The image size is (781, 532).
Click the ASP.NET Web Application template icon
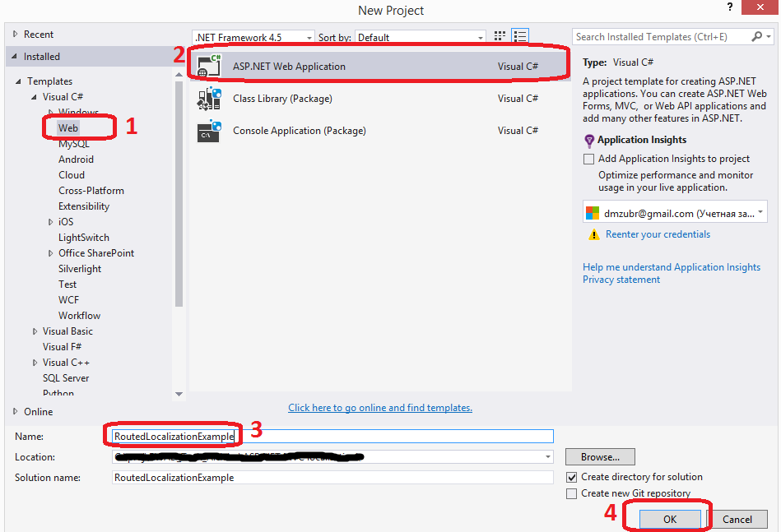pyautogui.click(x=209, y=66)
